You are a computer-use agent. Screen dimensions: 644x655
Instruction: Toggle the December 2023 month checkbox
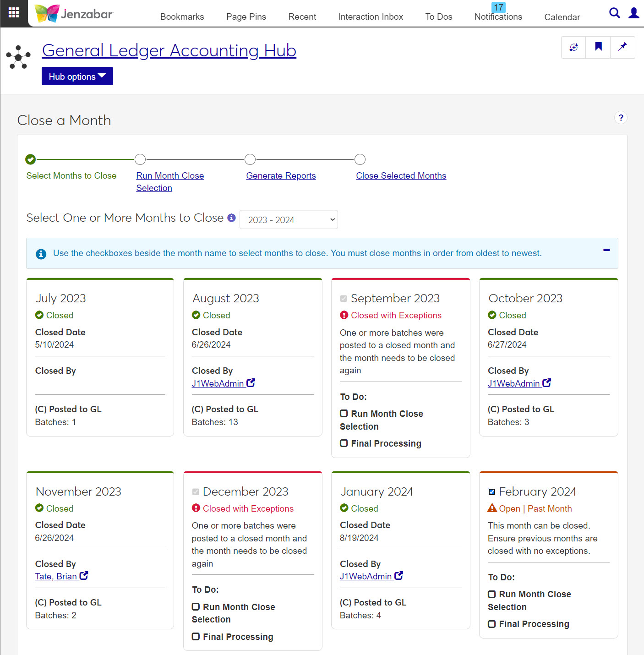(x=196, y=492)
